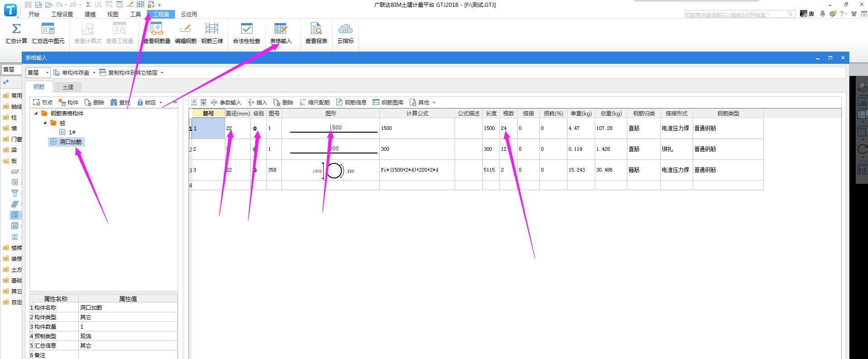
Task: Open the 建模 ribbon tab
Action: point(90,14)
